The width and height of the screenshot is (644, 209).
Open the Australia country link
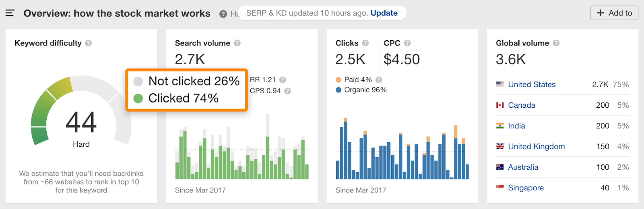[x=523, y=167]
